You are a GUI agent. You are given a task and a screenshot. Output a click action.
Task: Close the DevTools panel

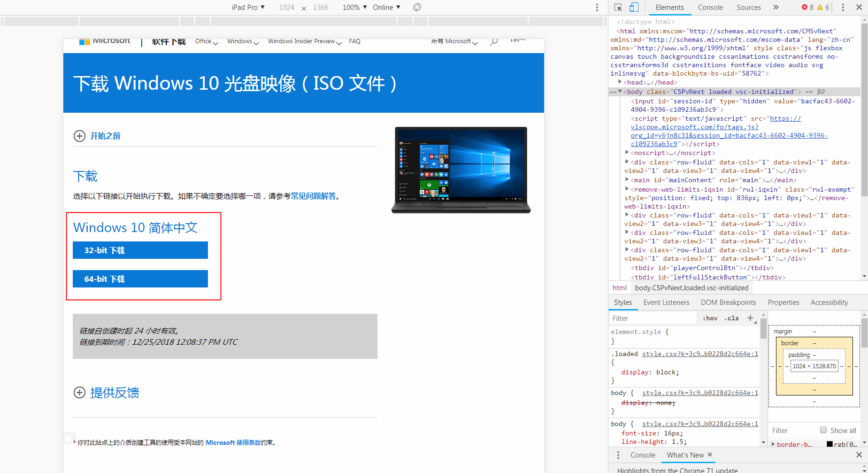[859, 7]
